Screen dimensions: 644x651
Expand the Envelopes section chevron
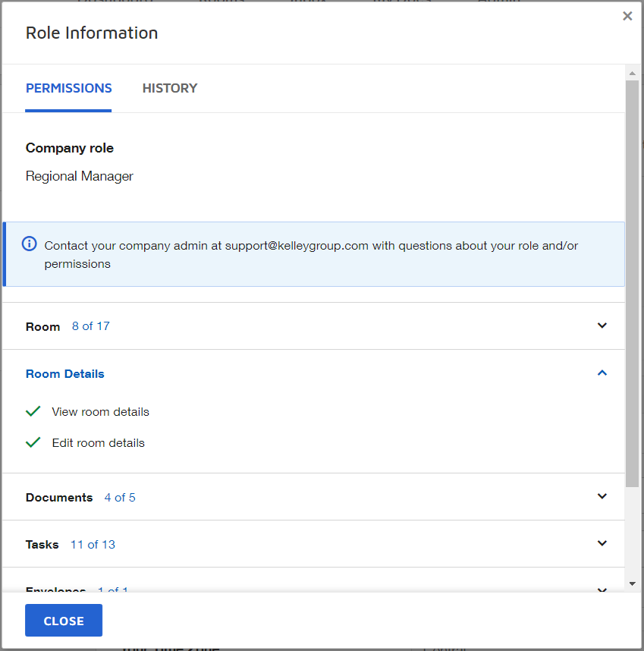602,590
